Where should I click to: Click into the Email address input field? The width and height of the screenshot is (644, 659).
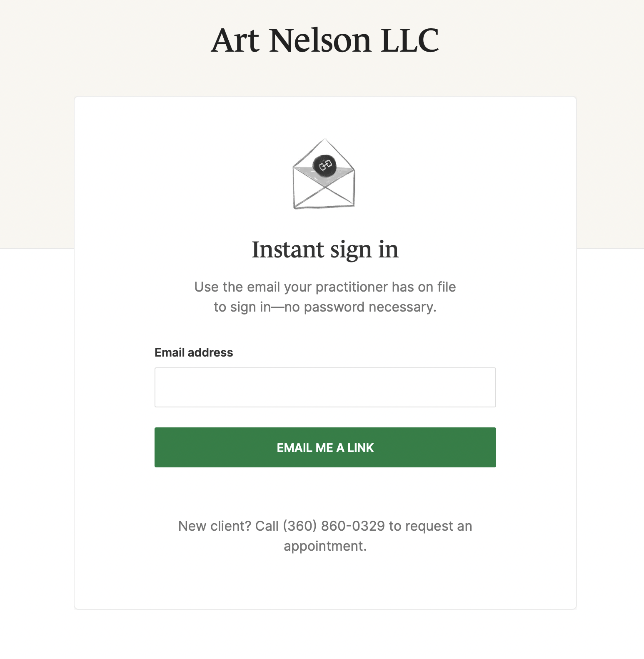click(x=325, y=387)
